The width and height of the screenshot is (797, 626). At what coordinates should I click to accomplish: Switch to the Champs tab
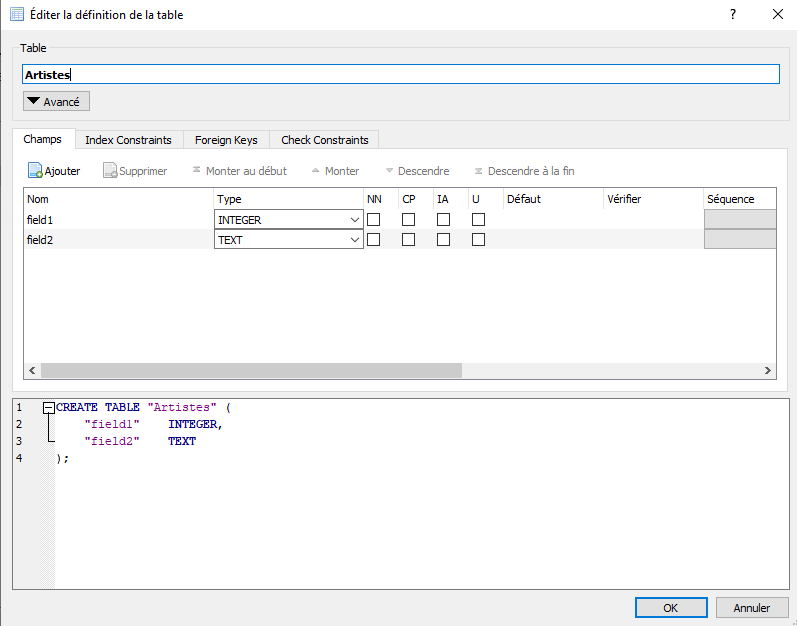pyautogui.click(x=43, y=139)
